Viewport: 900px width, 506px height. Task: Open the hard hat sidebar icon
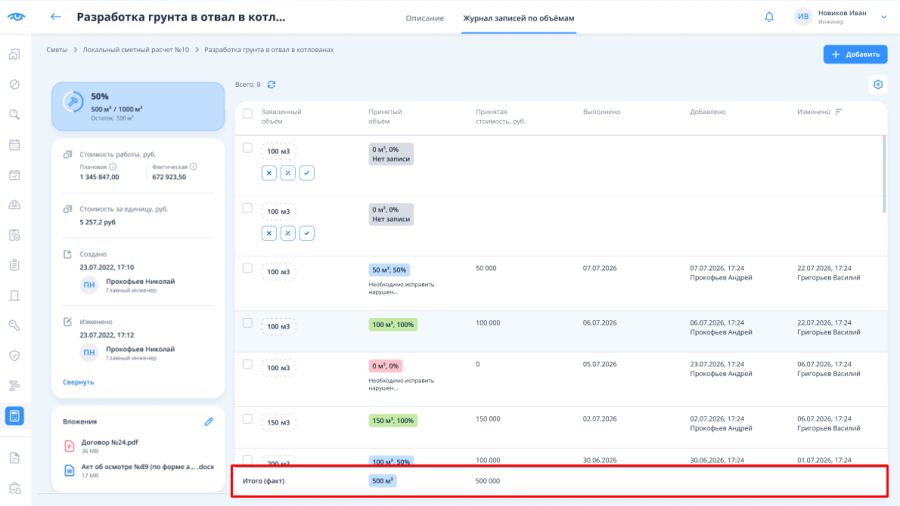click(15, 205)
